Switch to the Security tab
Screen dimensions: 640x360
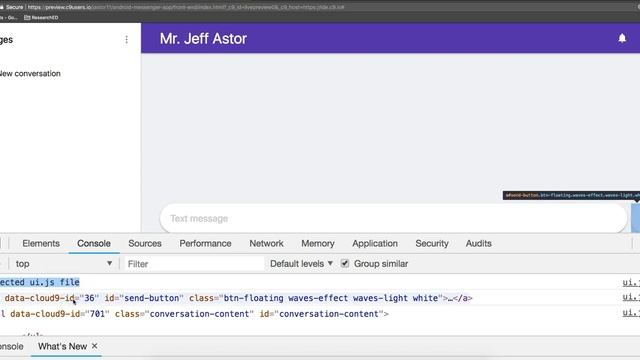point(432,243)
